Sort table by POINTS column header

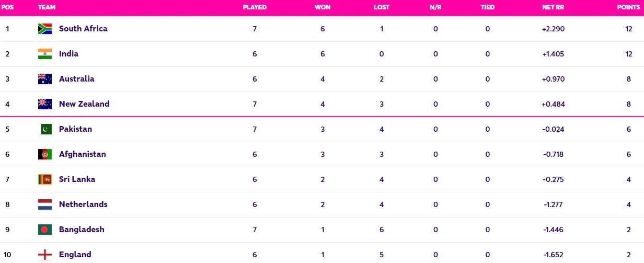(x=629, y=7)
